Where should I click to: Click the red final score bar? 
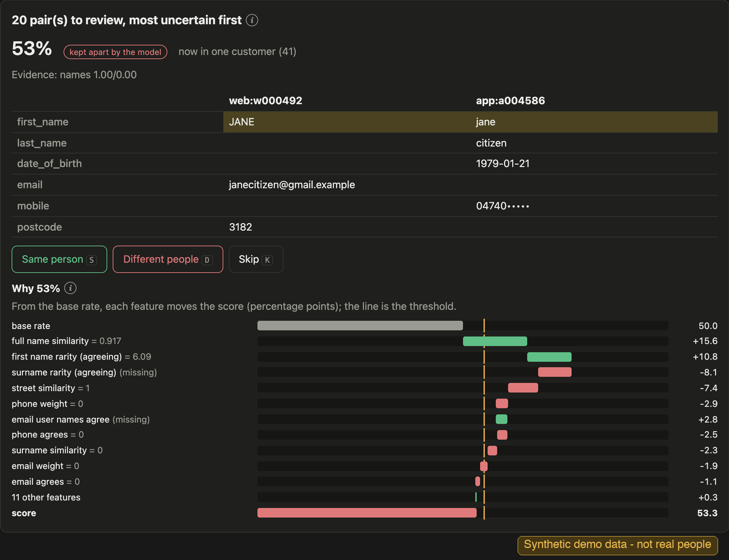coord(367,513)
